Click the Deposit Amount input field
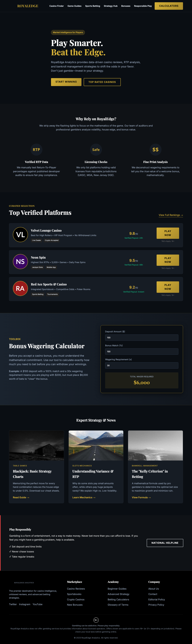The height and width of the screenshot is (644, 192). point(141,337)
